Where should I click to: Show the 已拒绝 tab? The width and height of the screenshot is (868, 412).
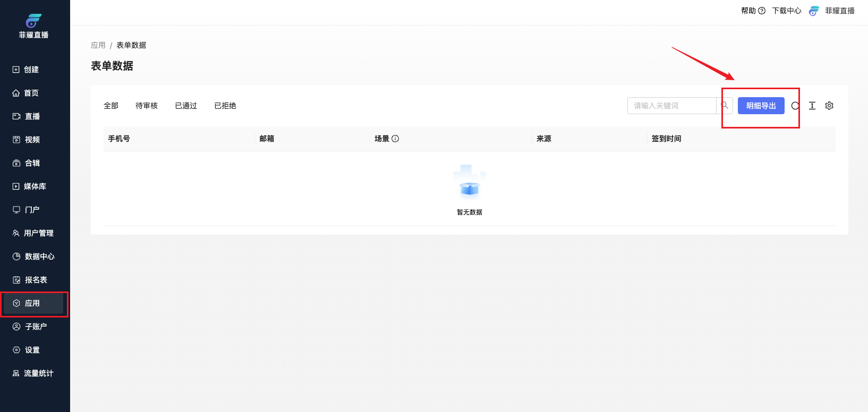pyautogui.click(x=225, y=106)
